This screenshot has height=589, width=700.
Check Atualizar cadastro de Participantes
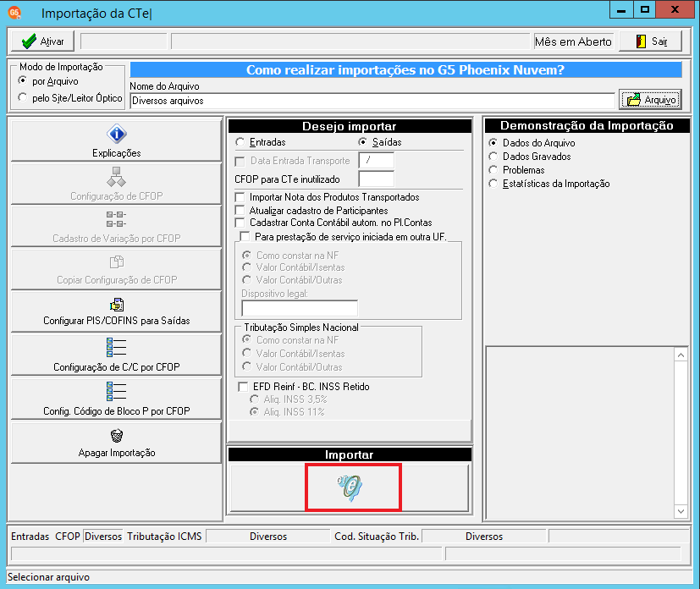point(240,210)
